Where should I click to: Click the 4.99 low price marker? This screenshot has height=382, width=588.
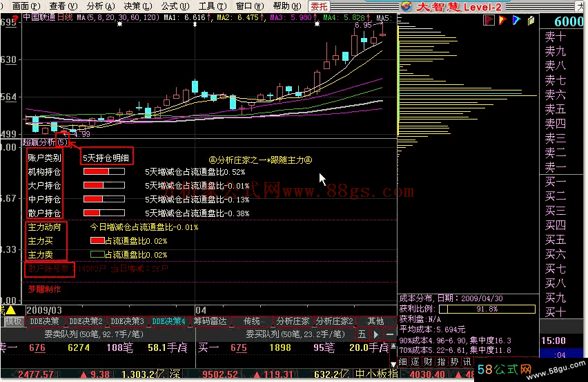pos(81,134)
